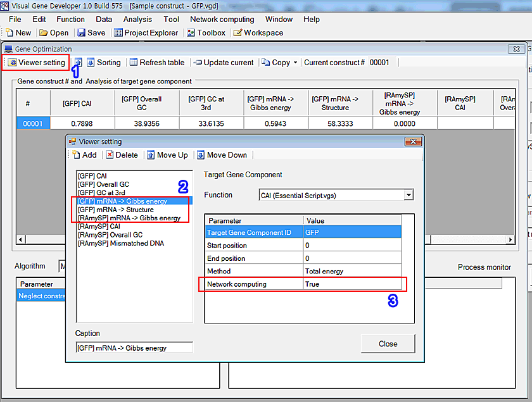Open the Data menu
Image resolution: width=532 pixels, height=402 pixels.
click(x=104, y=20)
